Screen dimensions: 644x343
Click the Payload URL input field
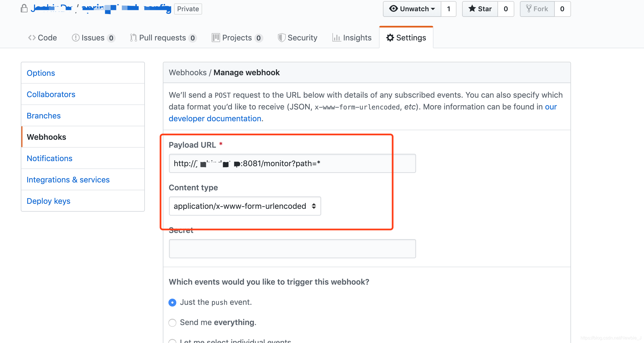click(x=292, y=163)
